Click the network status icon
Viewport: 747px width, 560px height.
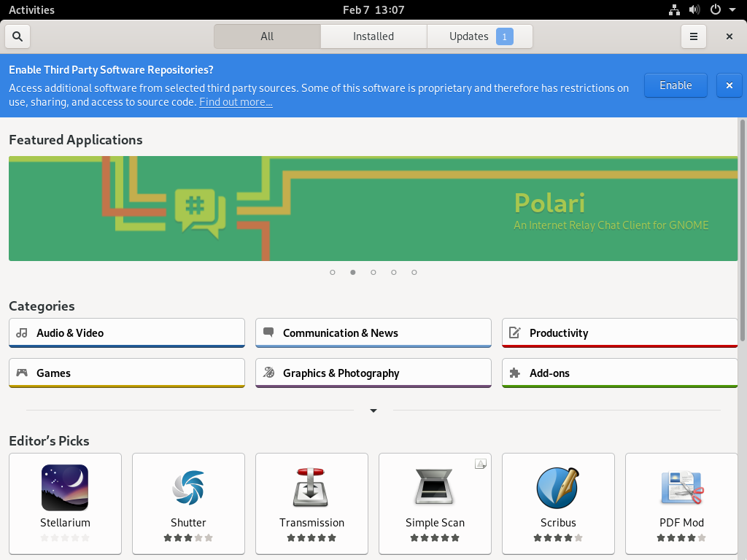click(674, 10)
